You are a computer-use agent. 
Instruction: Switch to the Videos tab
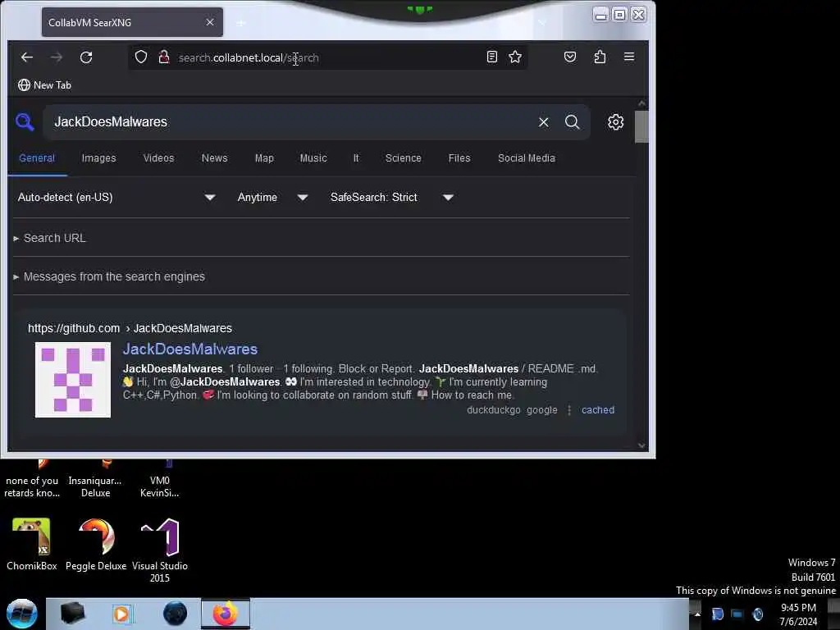pos(158,158)
